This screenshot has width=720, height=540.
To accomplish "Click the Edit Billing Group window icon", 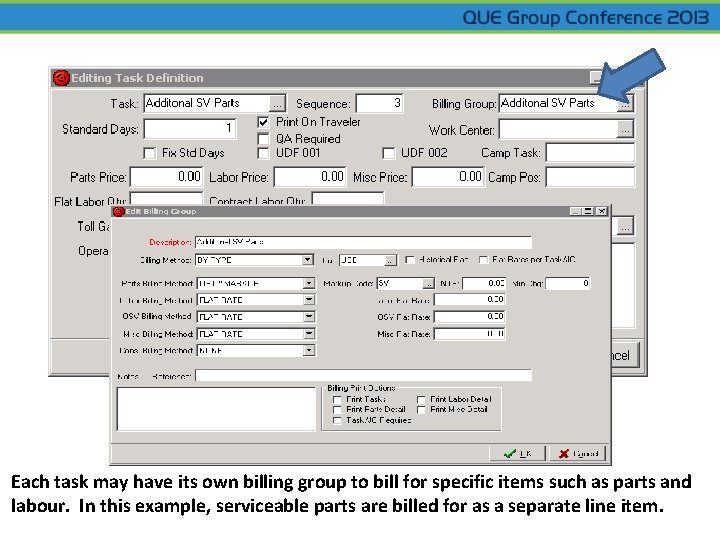I will [119, 211].
